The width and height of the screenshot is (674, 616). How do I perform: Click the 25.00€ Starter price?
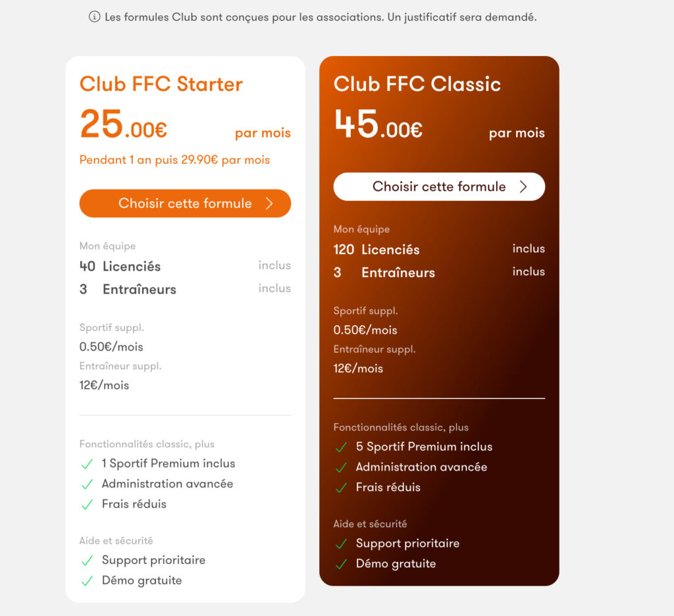pos(124,125)
